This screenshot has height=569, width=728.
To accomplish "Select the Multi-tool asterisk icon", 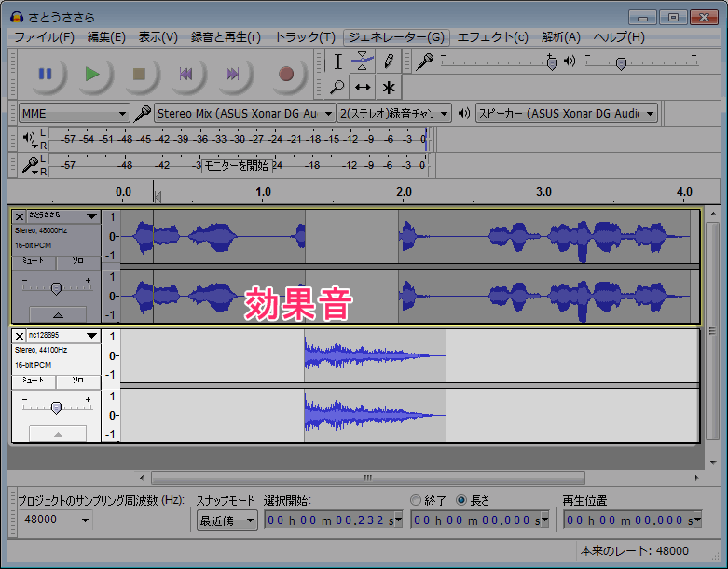I will (389, 87).
